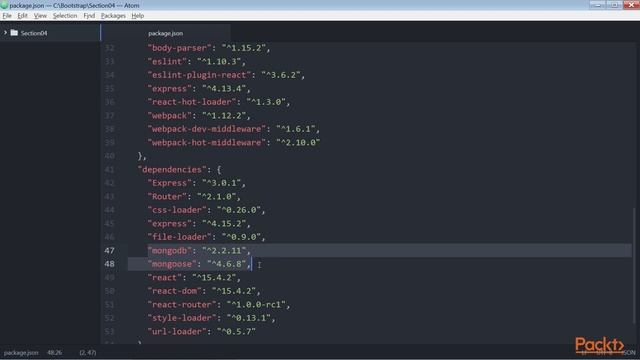
Task: Click the "^4.6.8" version value
Action: coord(227,264)
